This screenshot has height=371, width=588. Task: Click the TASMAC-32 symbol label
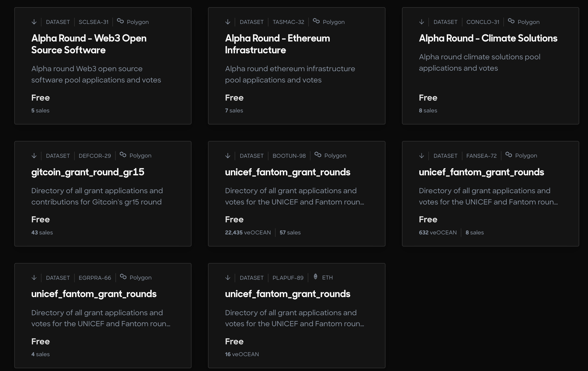coord(289,22)
